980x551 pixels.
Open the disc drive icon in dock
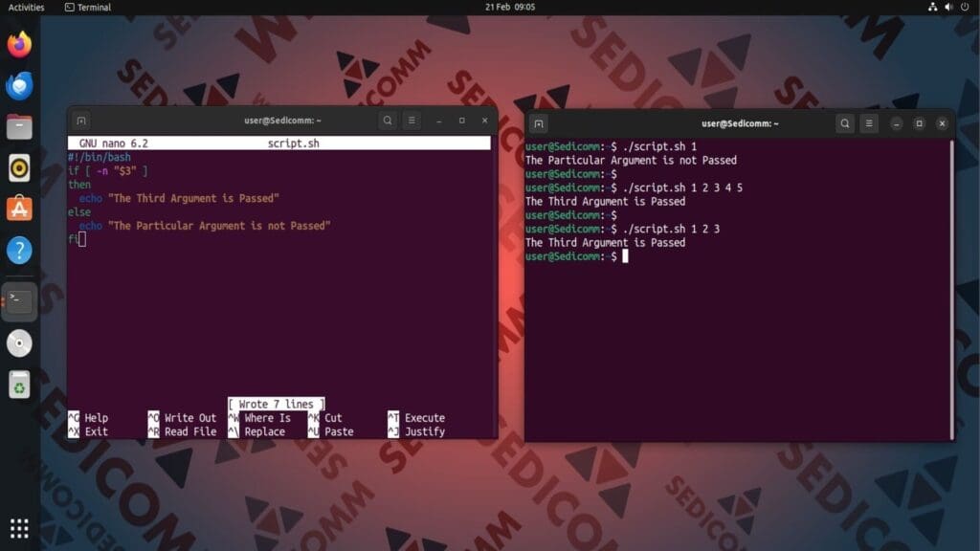[19, 342]
